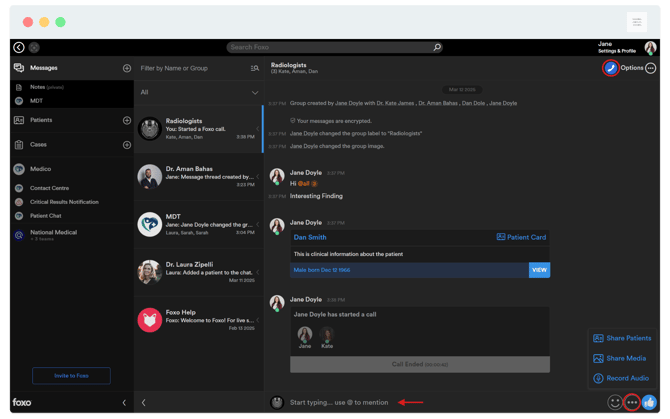Click the three-dots more actions icon in composer
This screenshot has height=419, width=670.
632,402
